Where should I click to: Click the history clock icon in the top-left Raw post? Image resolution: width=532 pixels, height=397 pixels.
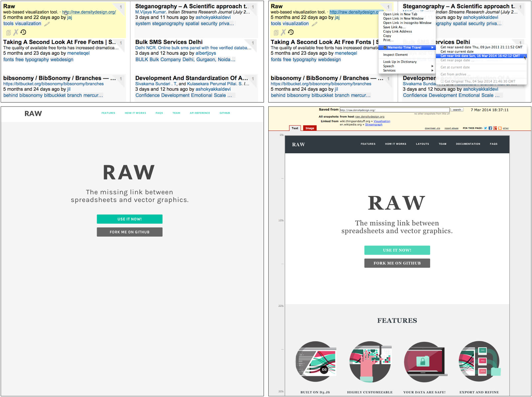(23, 32)
